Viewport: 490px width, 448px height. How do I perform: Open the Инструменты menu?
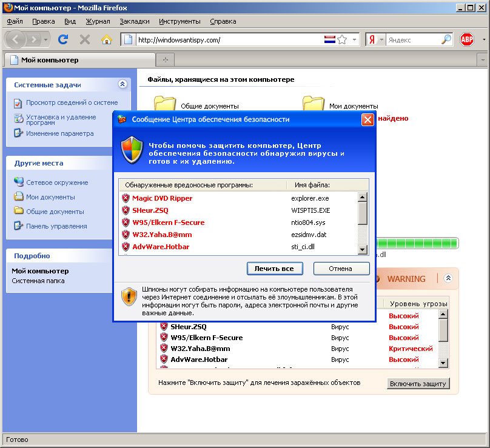[x=180, y=22]
